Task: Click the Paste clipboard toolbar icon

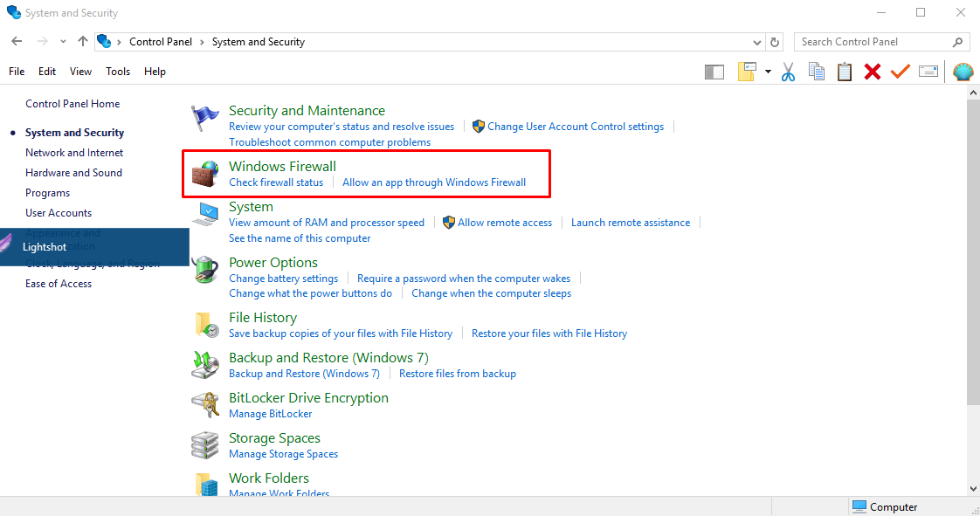Action: [x=845, y=72]
